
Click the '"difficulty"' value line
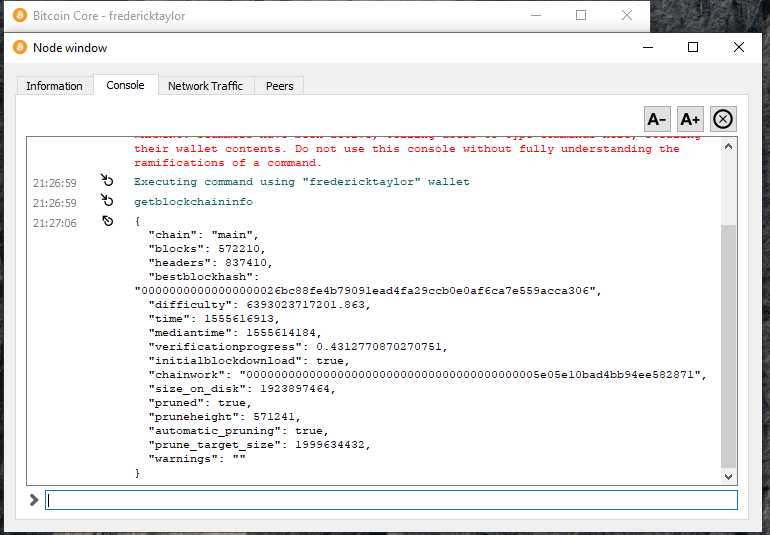pyautogui.click(x=259, y=305)
